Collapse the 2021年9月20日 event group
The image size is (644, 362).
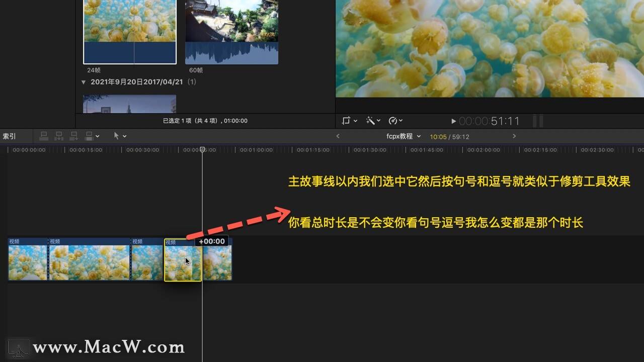pos(84,81)
